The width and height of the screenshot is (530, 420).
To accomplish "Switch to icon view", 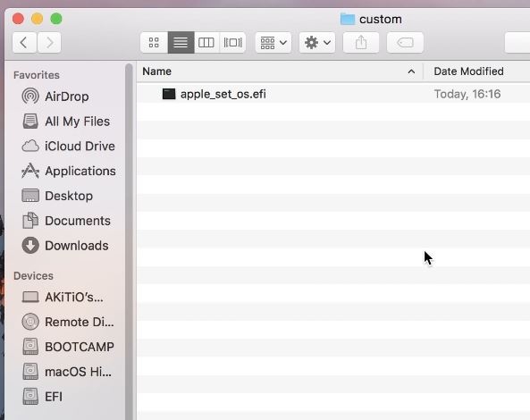I will pos(154,43).
